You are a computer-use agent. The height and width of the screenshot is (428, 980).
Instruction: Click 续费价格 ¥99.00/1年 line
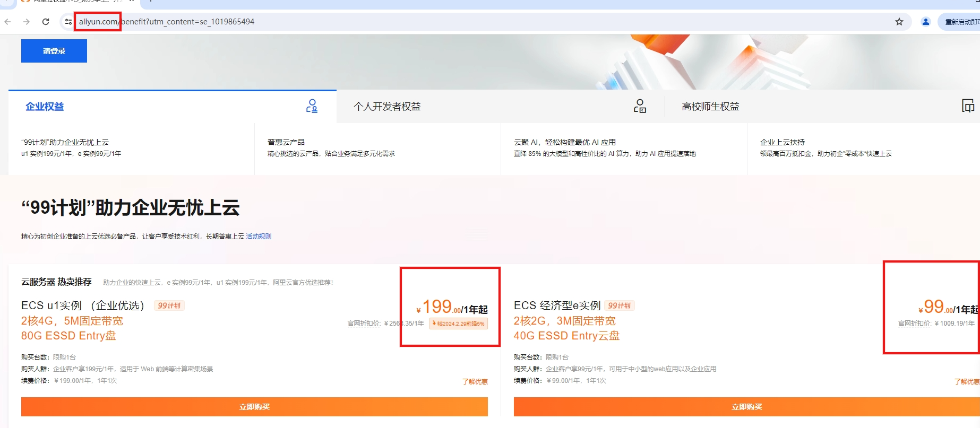click(x=560, y=381)
